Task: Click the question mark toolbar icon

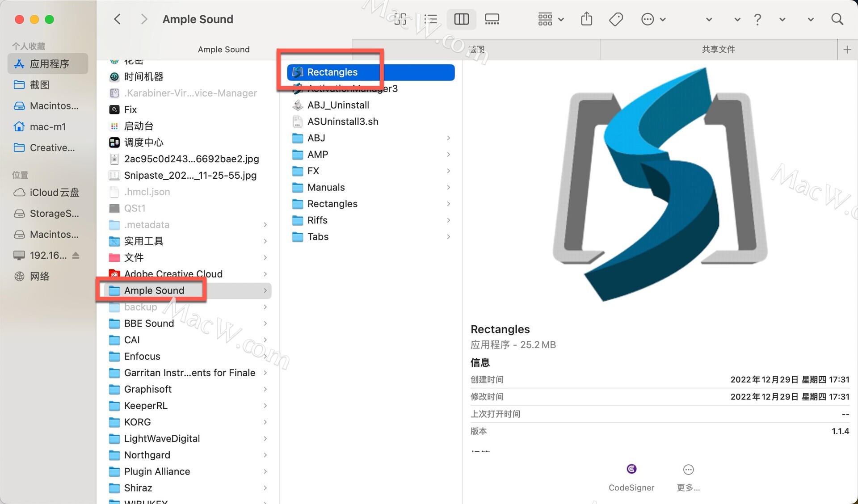Action: click(757, 19)
